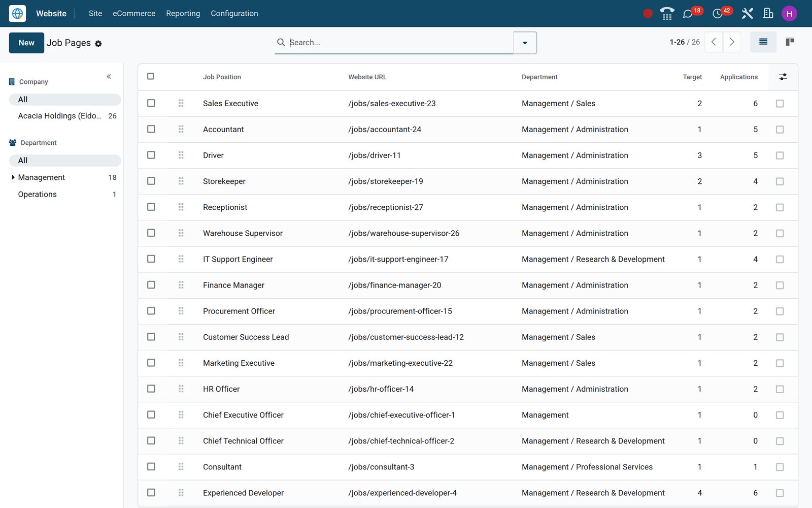
Task: Open the Chief Executive Officer job row
Action: [467, 415]
